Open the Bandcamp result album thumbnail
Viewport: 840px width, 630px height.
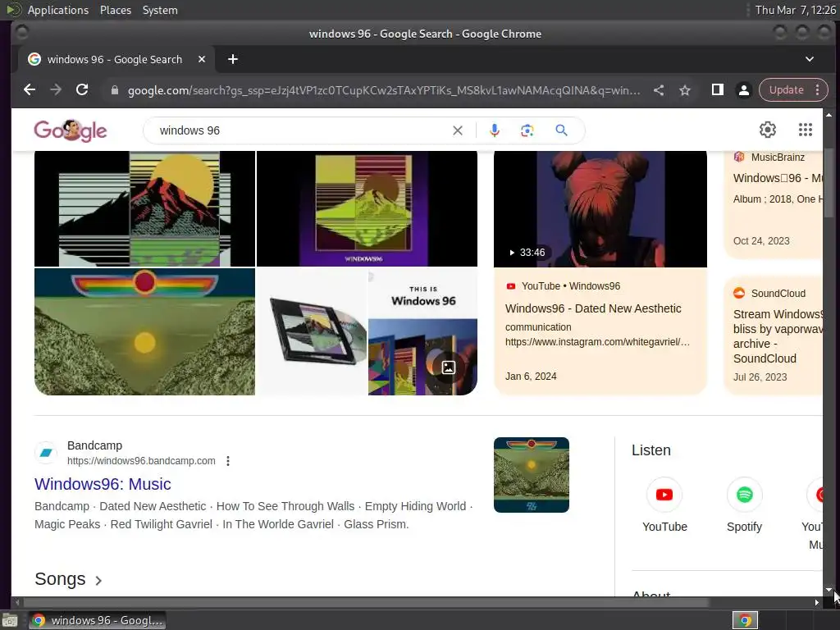pyautogui.click(x=532, y=475)
